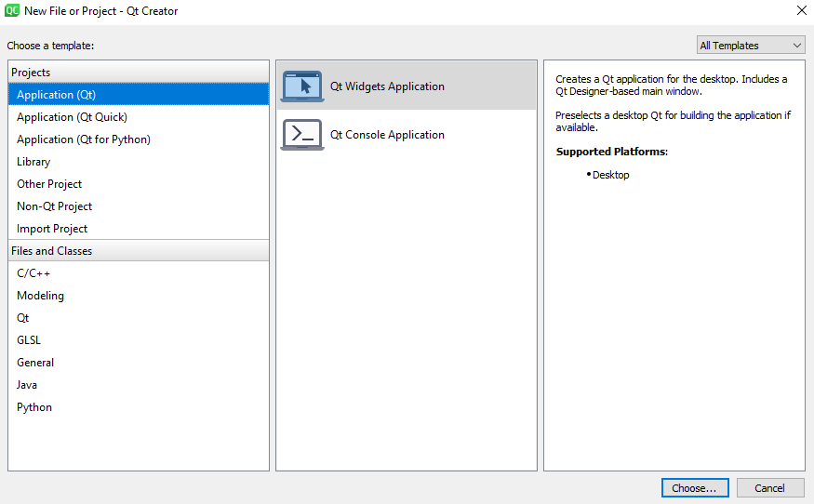Select Other Project category
The height and width of the screenshot is (504, 814).
pyautogui.click(x=49, y=184)
